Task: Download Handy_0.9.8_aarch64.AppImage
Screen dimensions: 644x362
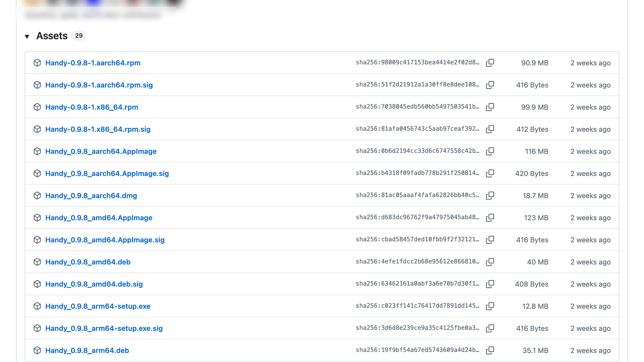Action: point(101,151)
